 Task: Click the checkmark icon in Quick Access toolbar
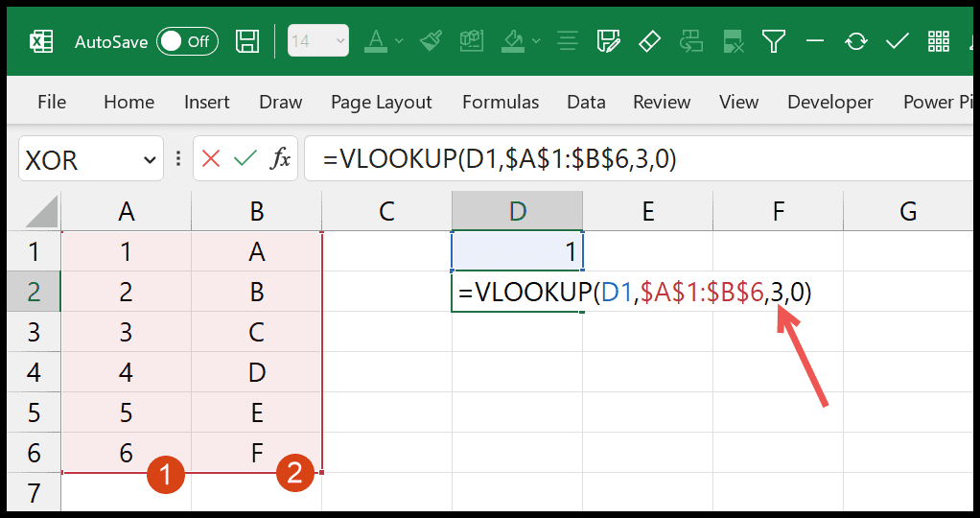pos(898,42)
